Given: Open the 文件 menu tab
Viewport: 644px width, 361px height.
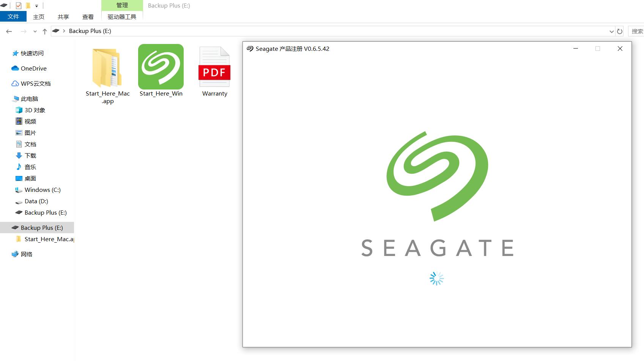Looking at the screenshot, I should click(x=13, y=17).
